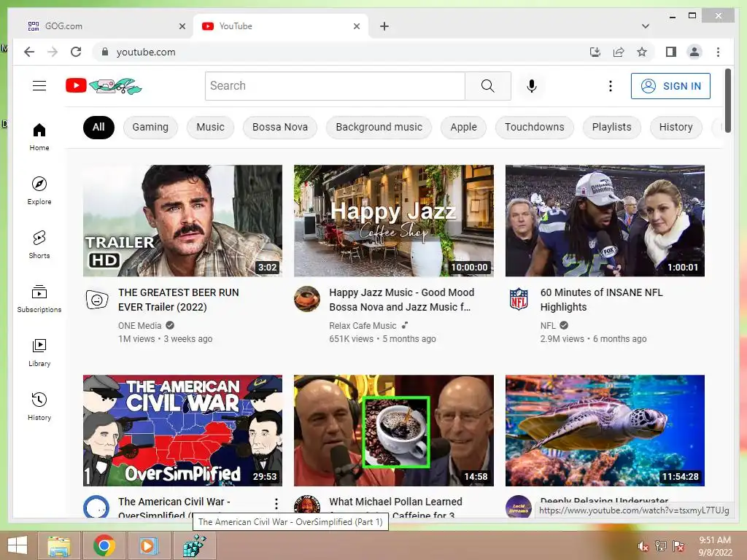
Task: Click ONE Media channel name
Action: pyautogui.click(x=139, y=326)
